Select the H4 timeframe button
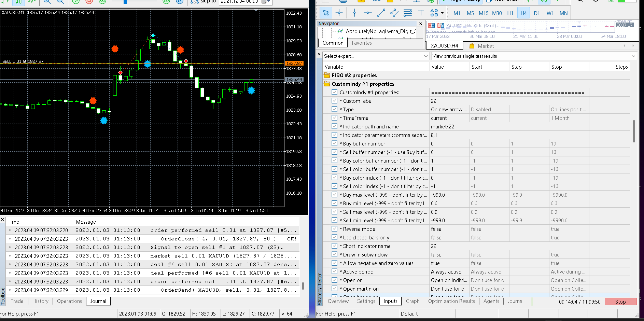The image size is (644, 321). pyautogui.click(x=523, y=13)
